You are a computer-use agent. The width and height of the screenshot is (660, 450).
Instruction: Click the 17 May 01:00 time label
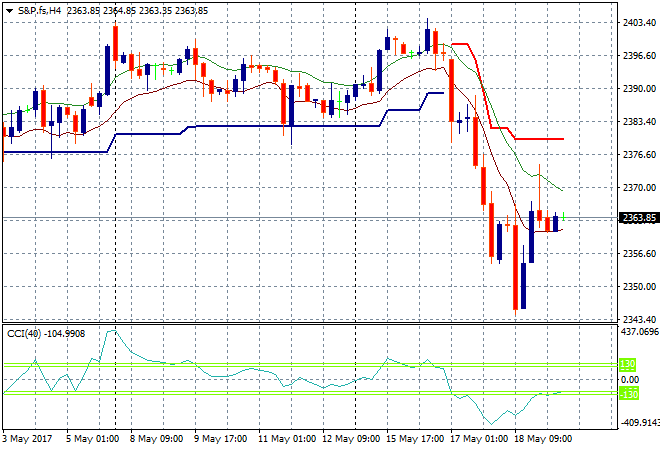[479, 439]
